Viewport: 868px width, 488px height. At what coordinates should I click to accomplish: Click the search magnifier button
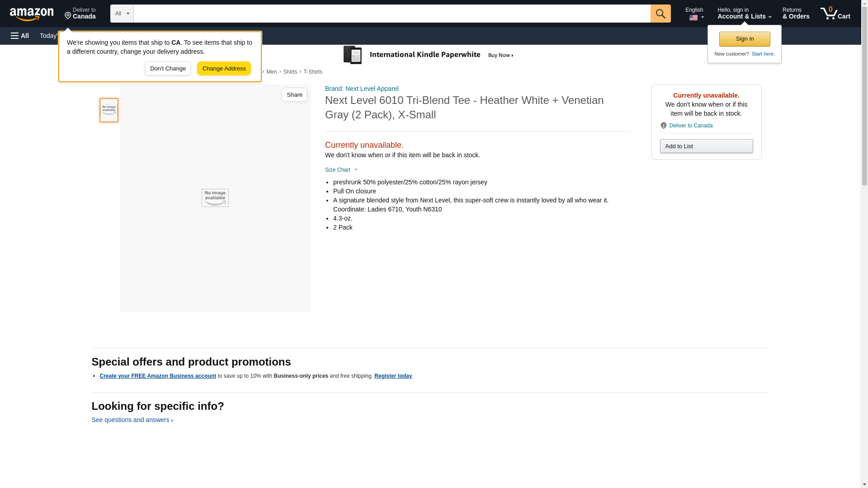coord(660,14)
